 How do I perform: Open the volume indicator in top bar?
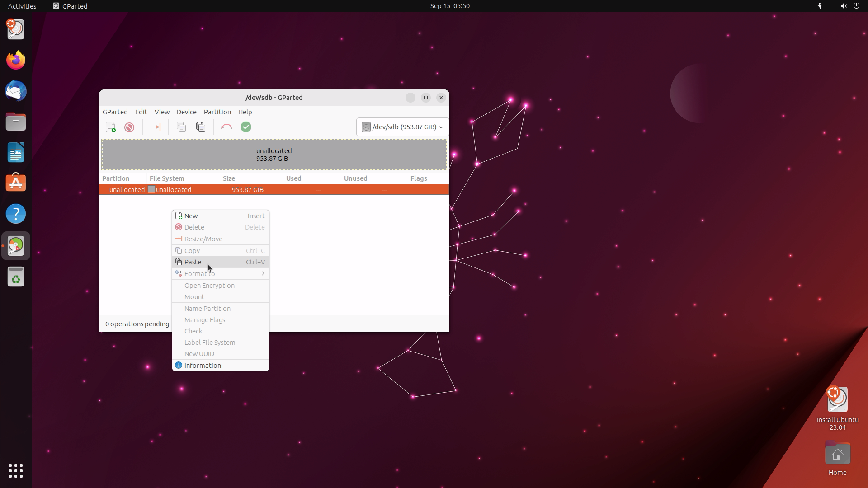[843, 6]
